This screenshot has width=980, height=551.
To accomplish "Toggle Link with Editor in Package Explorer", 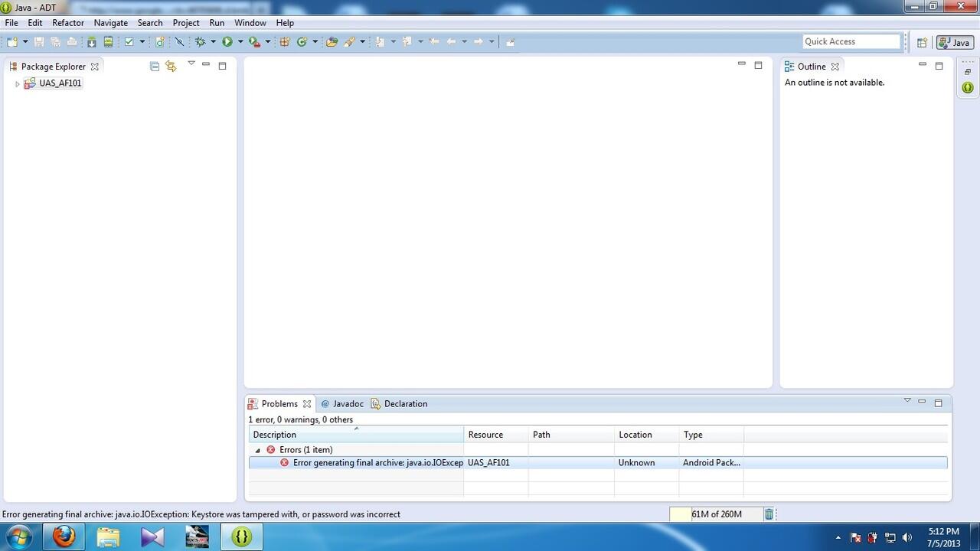I will point(171,67).
